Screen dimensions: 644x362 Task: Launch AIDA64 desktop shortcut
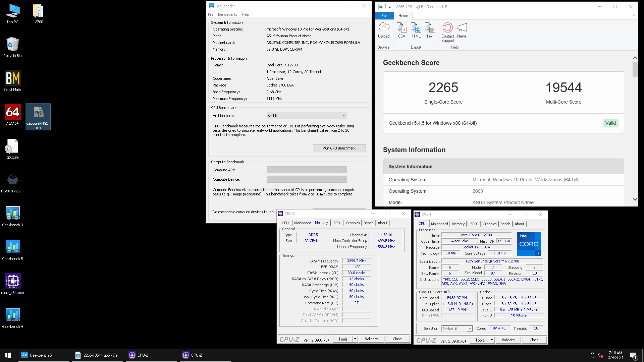(x=12, y=115)
